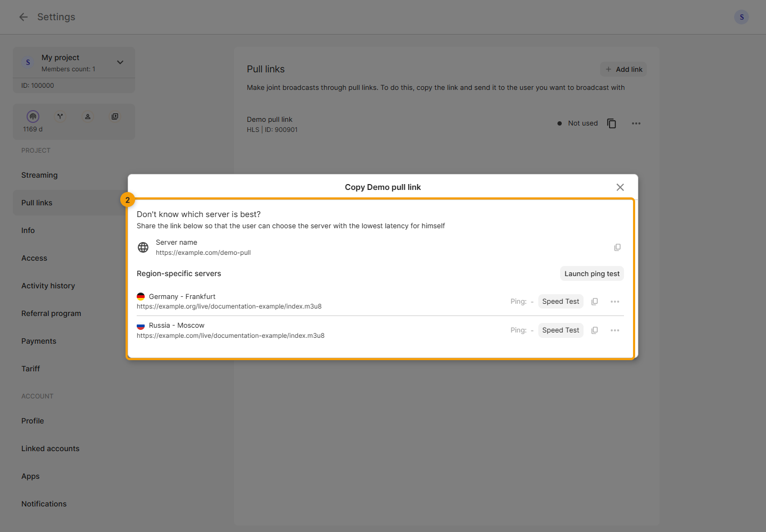Click the Russia flag icon
This screenshot has height=532, width=766.
(x=141, y=326)
